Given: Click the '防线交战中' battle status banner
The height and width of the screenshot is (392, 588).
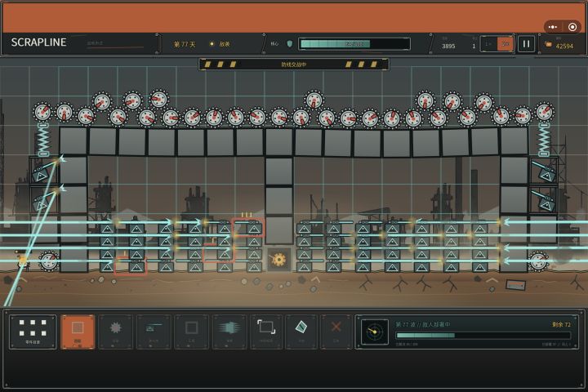Looking at the screenshot, I should coord(294,65).
